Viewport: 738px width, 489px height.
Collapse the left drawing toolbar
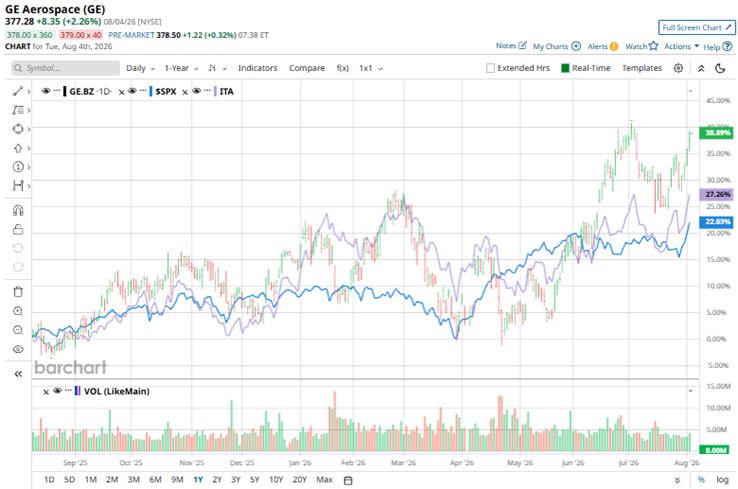point(18,374)
